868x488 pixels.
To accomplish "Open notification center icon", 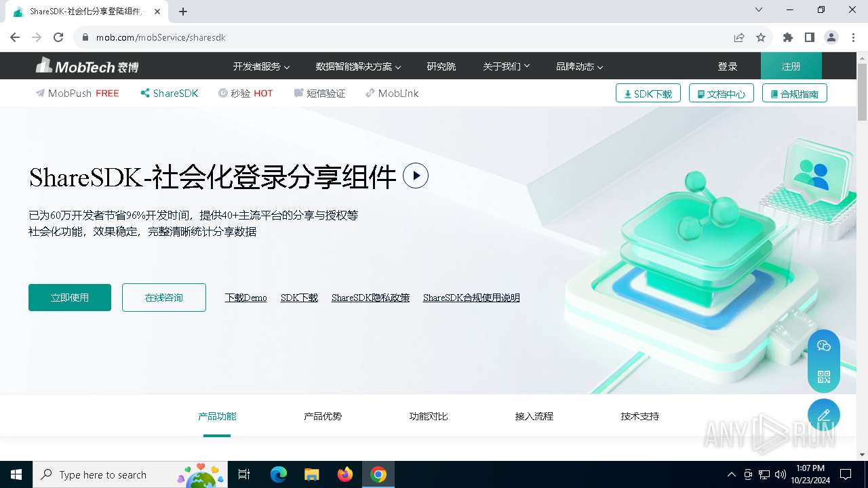I will point(846,474).
